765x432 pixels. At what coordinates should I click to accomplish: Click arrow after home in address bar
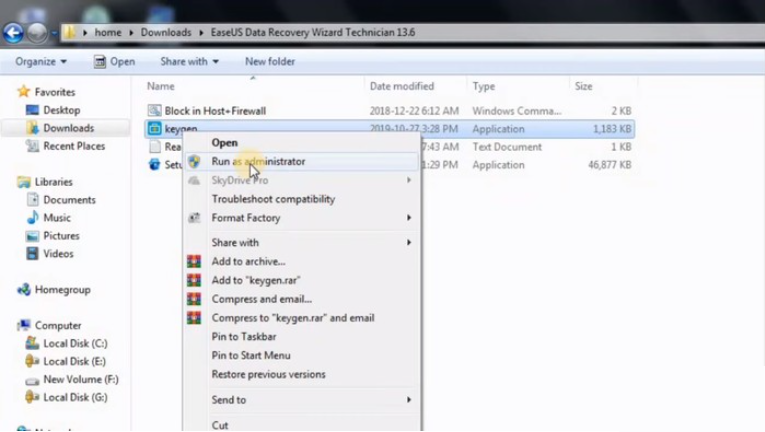[x=131, y=33]
